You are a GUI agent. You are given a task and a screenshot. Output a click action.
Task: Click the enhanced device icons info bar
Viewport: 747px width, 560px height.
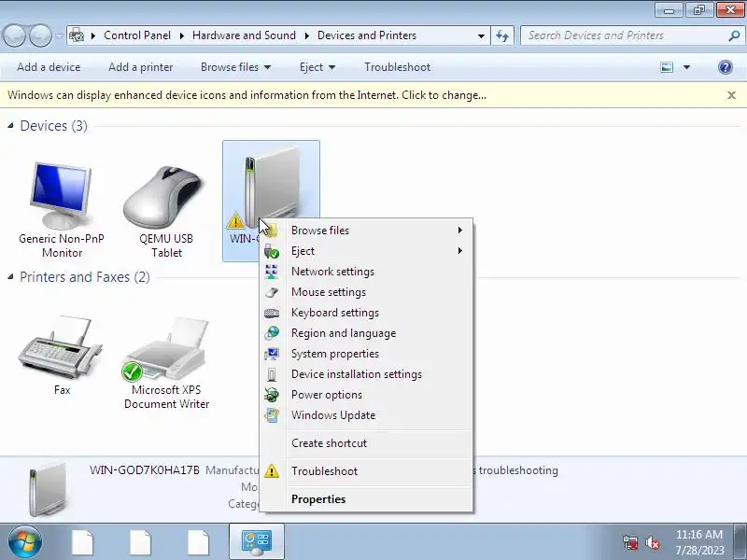click(247, 95)
